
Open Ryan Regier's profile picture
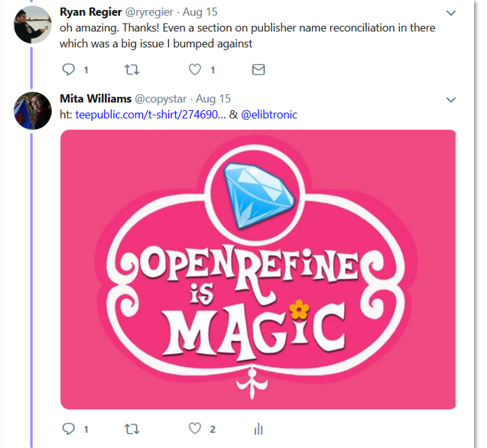[x=33, y=24]
